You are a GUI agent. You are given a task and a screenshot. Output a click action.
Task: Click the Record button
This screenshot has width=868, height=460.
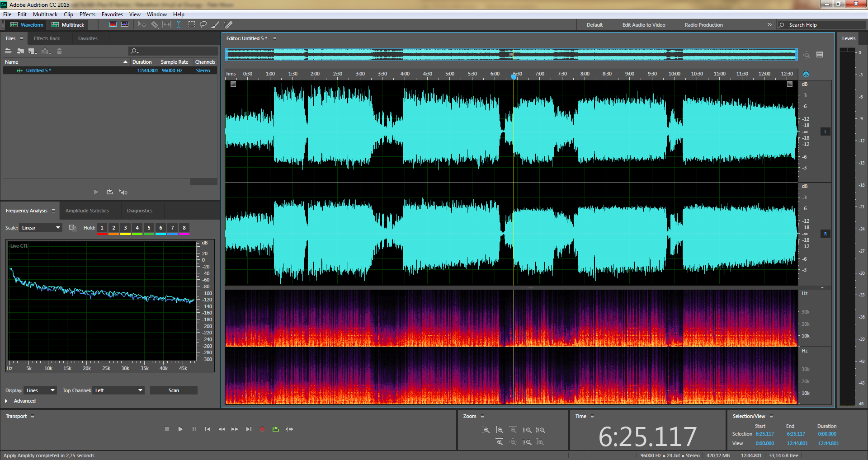pyautogui.click(x=262, y=429)
